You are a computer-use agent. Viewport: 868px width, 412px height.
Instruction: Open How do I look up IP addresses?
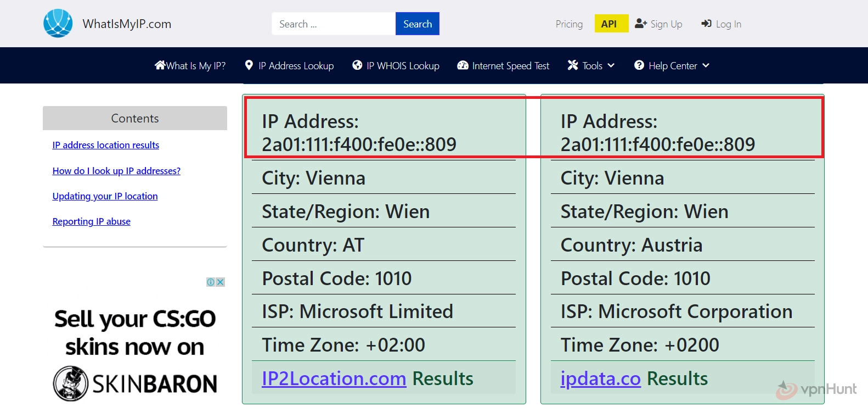116,171
